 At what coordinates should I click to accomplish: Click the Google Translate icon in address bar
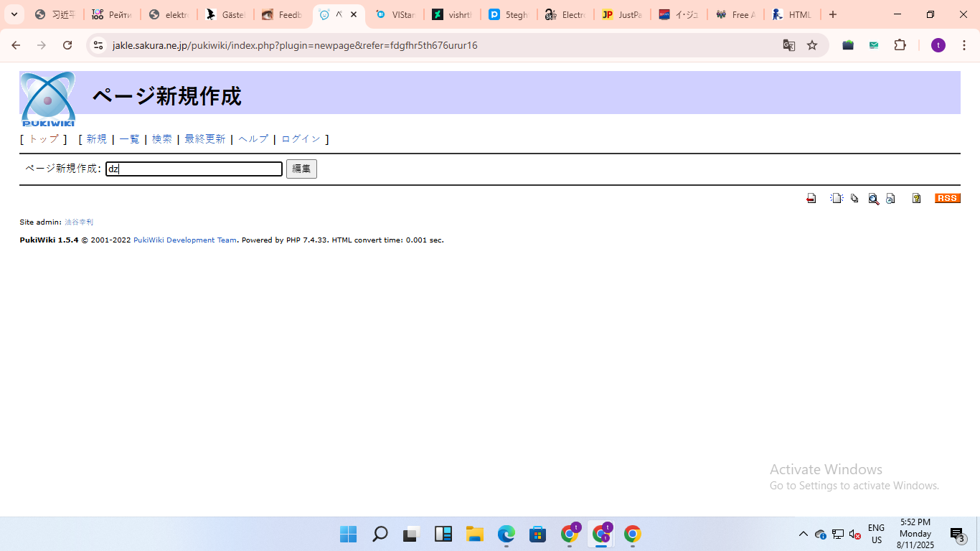click(789, 45)
